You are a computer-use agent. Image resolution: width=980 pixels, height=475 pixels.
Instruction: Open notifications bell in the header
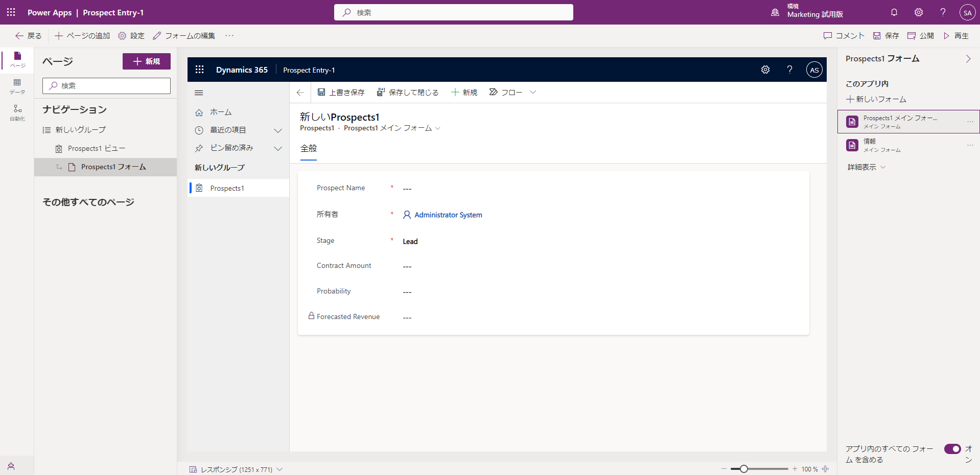894,12
